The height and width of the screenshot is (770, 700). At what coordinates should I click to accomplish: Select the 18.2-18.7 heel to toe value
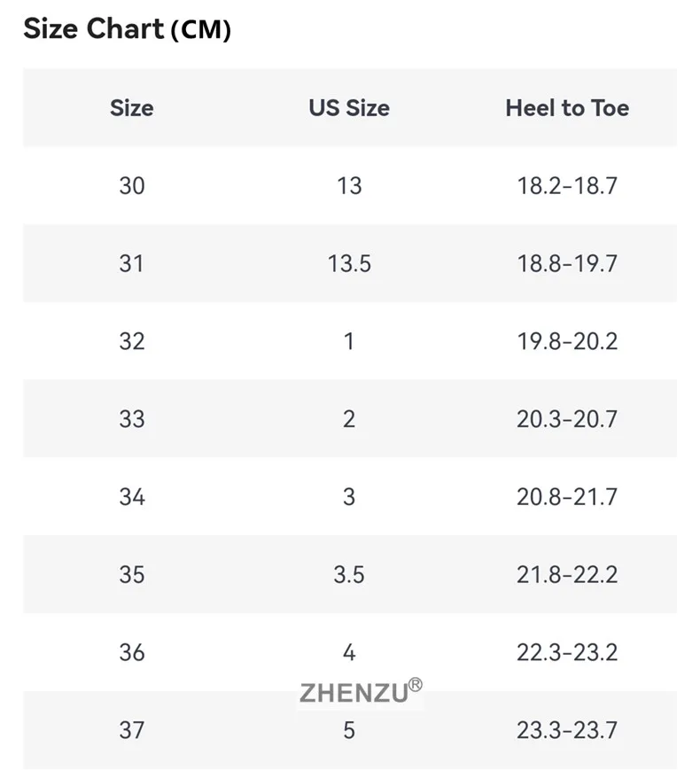click(567, 185)
